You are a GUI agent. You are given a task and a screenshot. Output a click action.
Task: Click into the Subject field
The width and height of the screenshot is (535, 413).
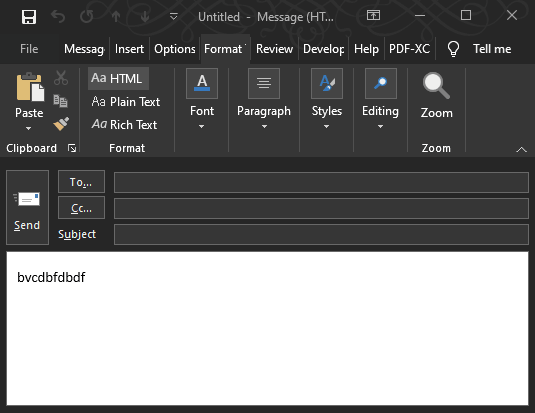click(x=321, y=234)
